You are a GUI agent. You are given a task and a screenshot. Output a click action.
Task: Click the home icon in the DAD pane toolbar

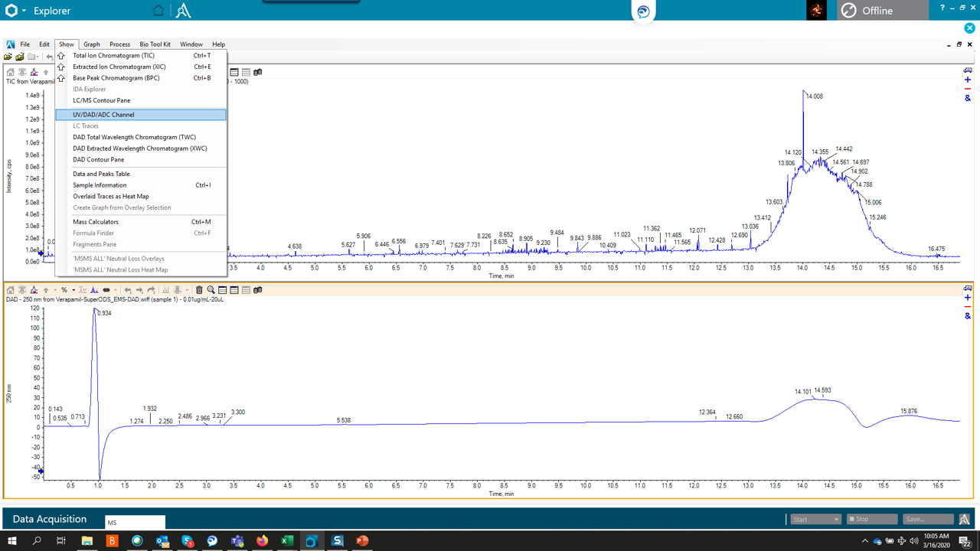point(10,290)
